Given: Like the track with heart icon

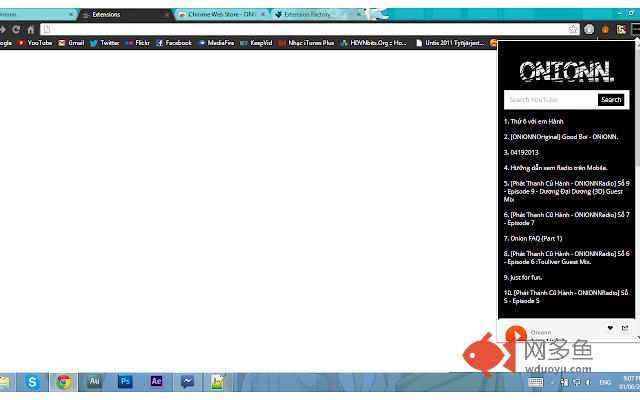Looking at the screenshot, I should tap(610, 328).
